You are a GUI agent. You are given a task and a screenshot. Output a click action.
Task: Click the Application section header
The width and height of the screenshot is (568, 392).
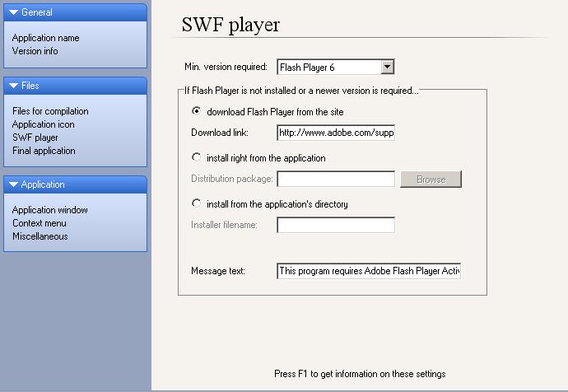(x=76, y=184)
